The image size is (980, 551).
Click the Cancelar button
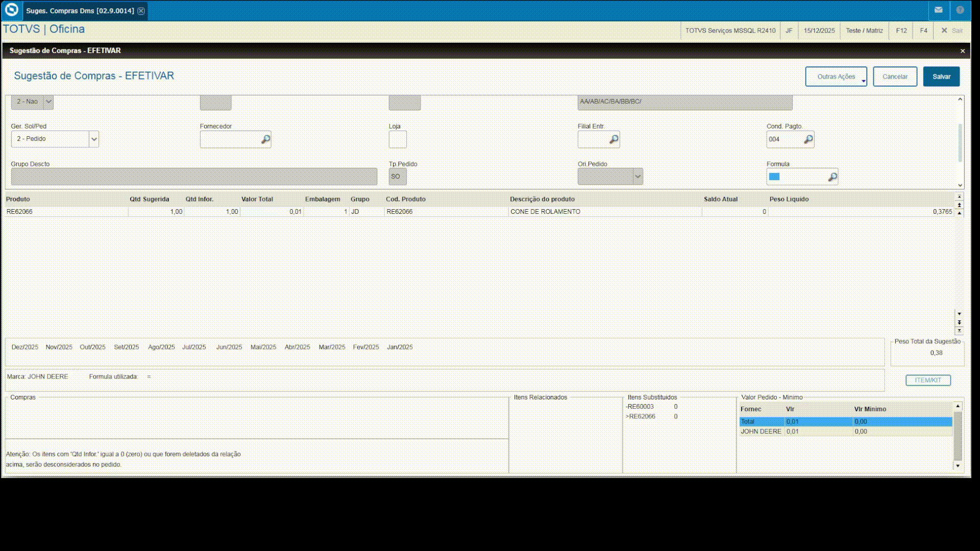tap(894, 77)
